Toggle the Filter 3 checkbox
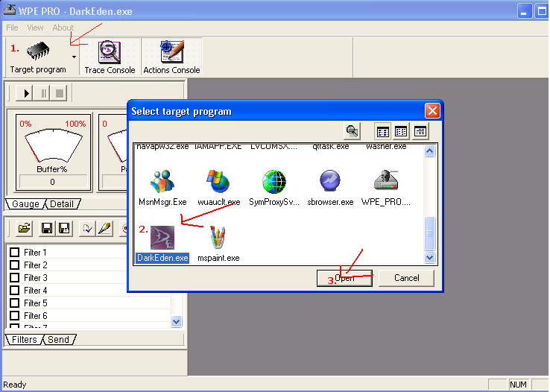Viewport: 550px width, 392px height. click(14, 278)
